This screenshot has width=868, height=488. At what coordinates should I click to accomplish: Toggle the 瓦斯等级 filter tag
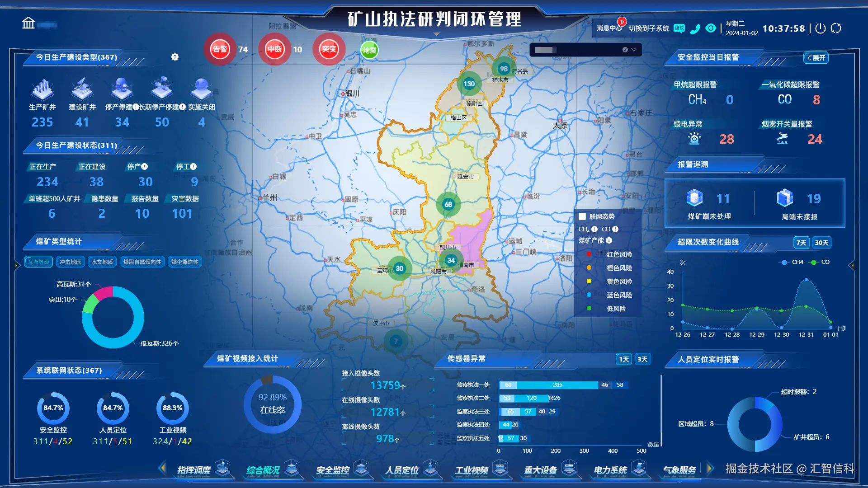[x=38, y=262]
